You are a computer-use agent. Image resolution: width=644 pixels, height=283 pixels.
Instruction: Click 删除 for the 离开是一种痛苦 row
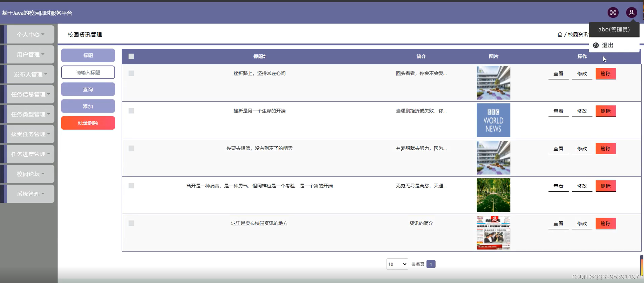[606, 186]
